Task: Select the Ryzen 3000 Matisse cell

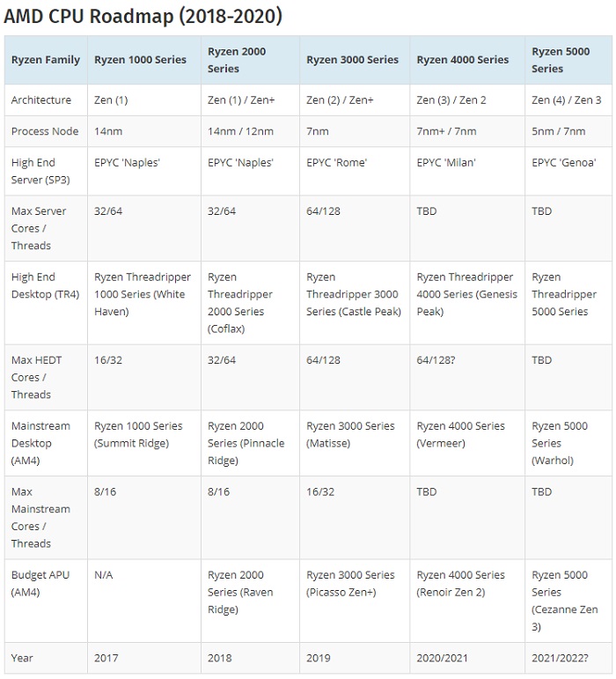Action: [x=350, y=434]
